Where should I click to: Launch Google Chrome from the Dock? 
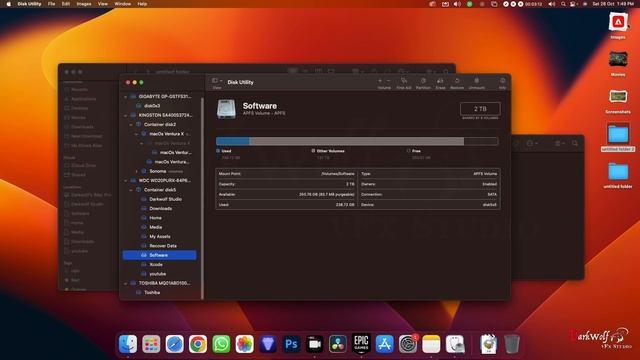(x=198, y=344)
